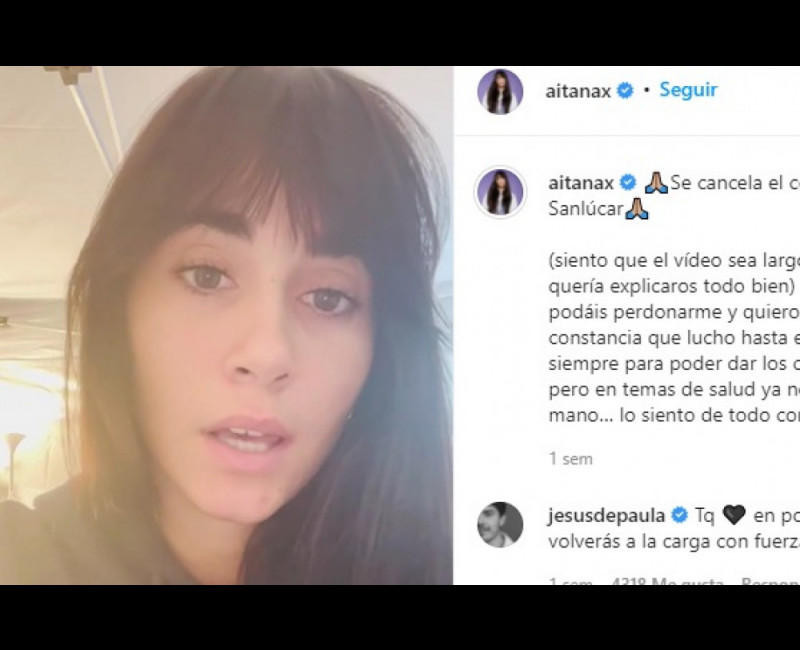Reply to jesusdepaula comment via Responder
The width and height of the screenshot is (800, 650).
pos(770,582)
